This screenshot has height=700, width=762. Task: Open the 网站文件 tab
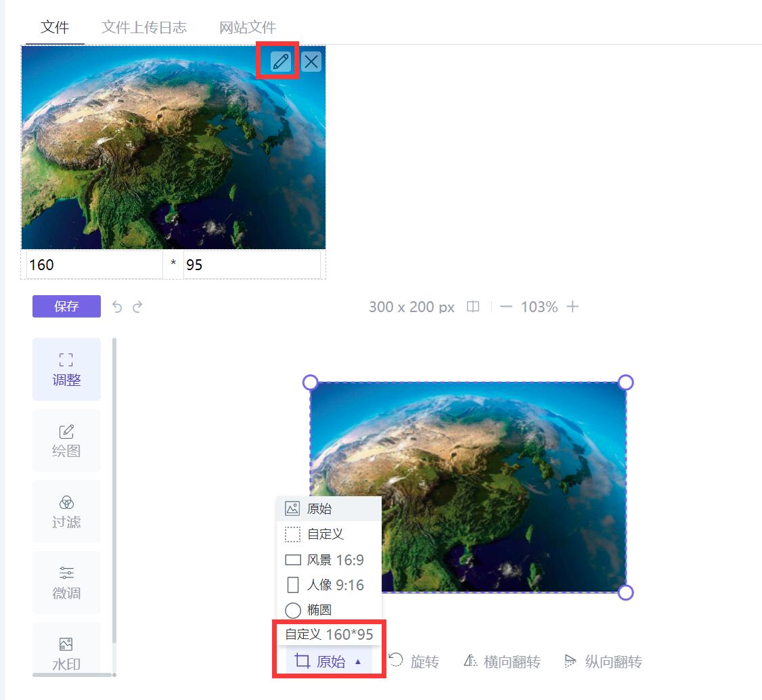[248, 27]
